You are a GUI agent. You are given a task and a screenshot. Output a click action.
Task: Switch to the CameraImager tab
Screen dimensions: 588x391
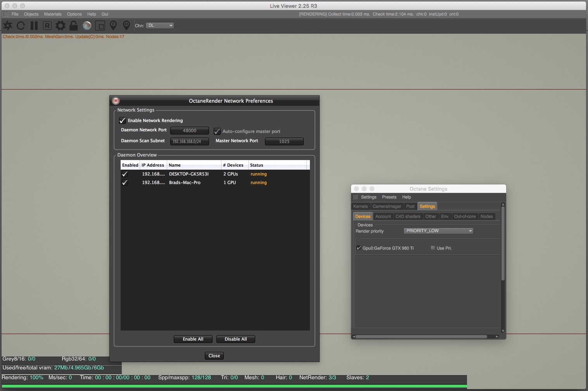(x=387, y=207)
